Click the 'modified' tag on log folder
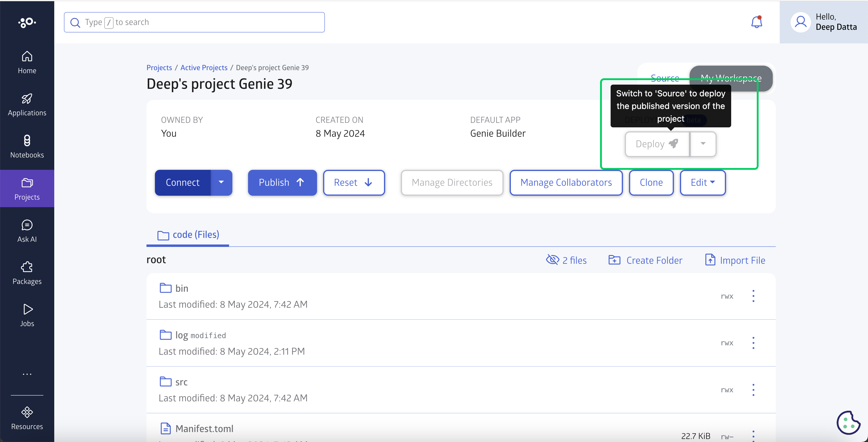The width and height of the screenshot is (868, 442). point(208,336)
